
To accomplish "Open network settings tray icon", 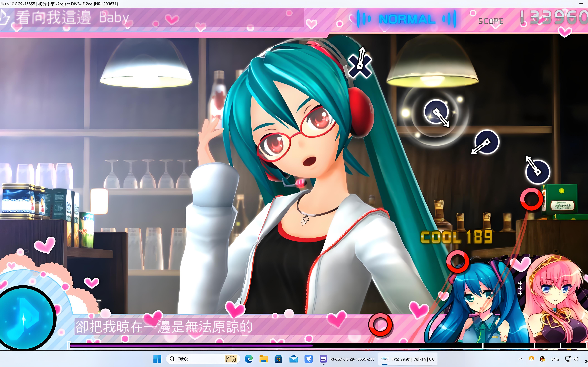I will pos(568,359).
